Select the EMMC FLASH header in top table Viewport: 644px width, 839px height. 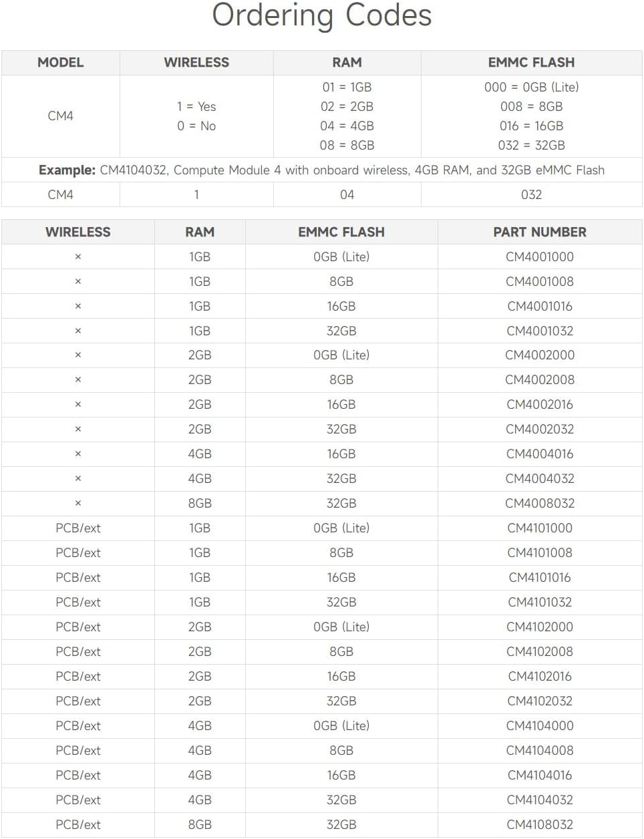531,63
